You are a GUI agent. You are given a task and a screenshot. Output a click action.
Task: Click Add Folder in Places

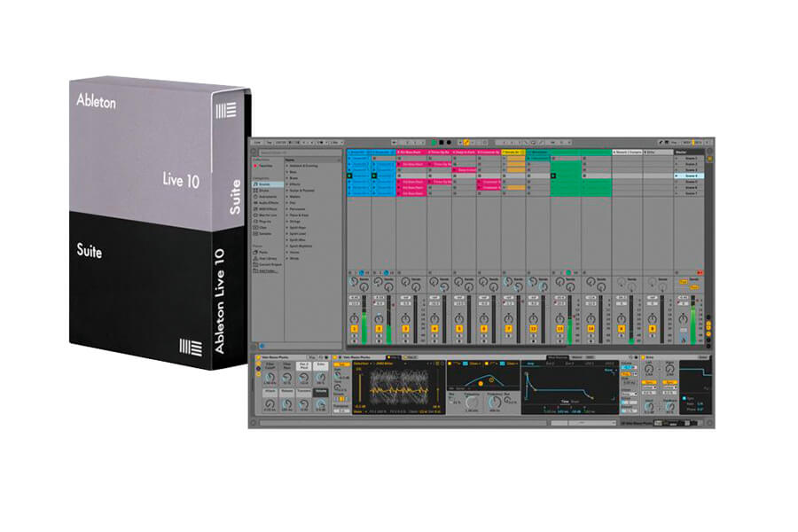coord(267,270)
